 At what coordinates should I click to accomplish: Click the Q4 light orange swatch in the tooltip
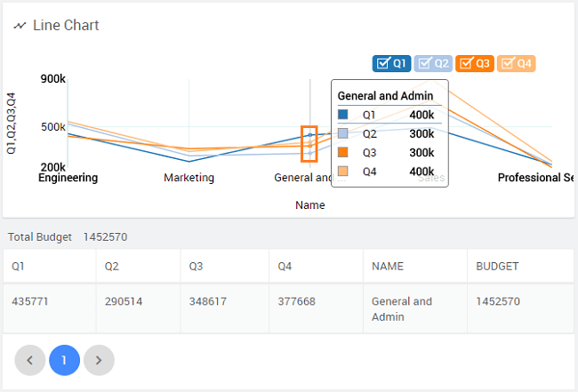343,172
